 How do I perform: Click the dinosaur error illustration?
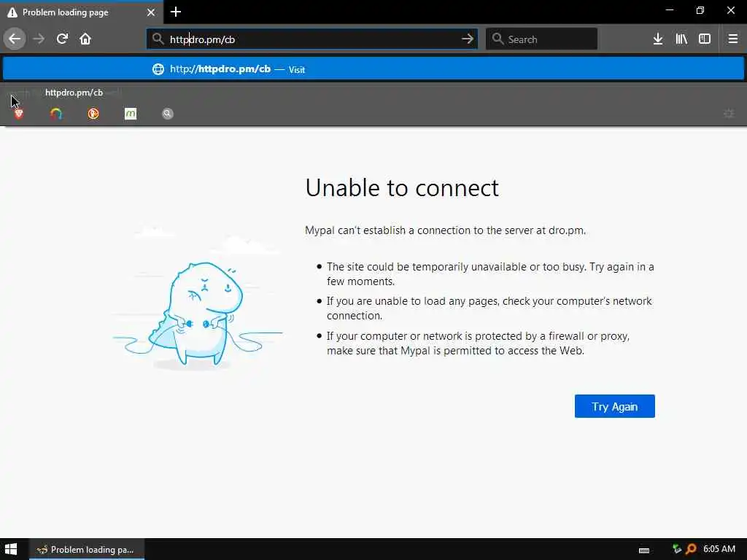click(x=197, y=299)
